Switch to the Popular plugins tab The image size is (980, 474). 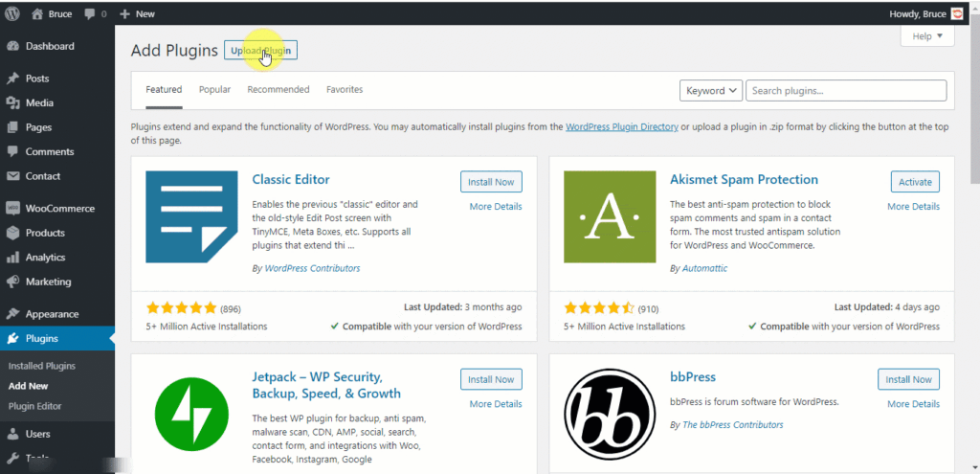tap(214, 89)
